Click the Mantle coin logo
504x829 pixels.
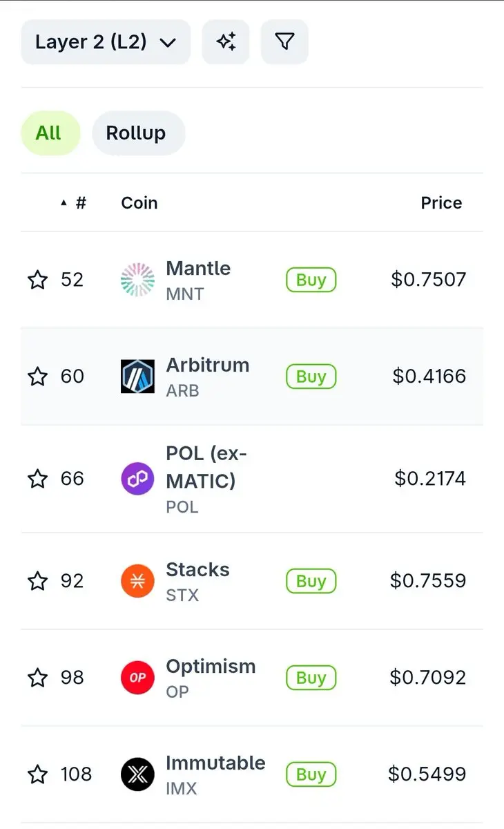click(x=137, y=280)
